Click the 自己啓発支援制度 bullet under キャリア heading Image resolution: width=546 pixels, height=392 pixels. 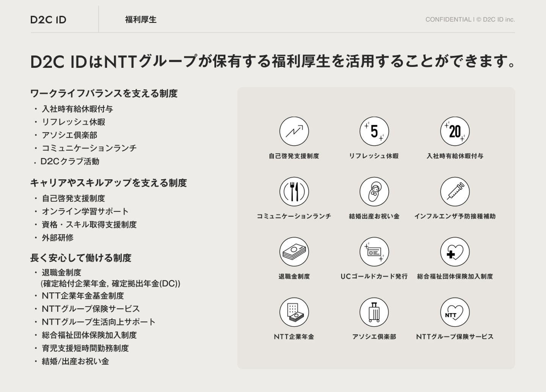pos(73,198)
